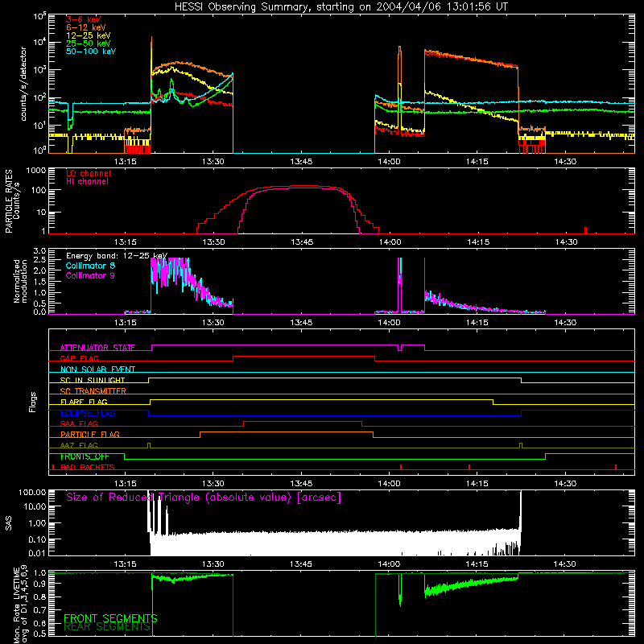
Task: Click the SC IN SUNLIGHT flag label
Action: 93,380
